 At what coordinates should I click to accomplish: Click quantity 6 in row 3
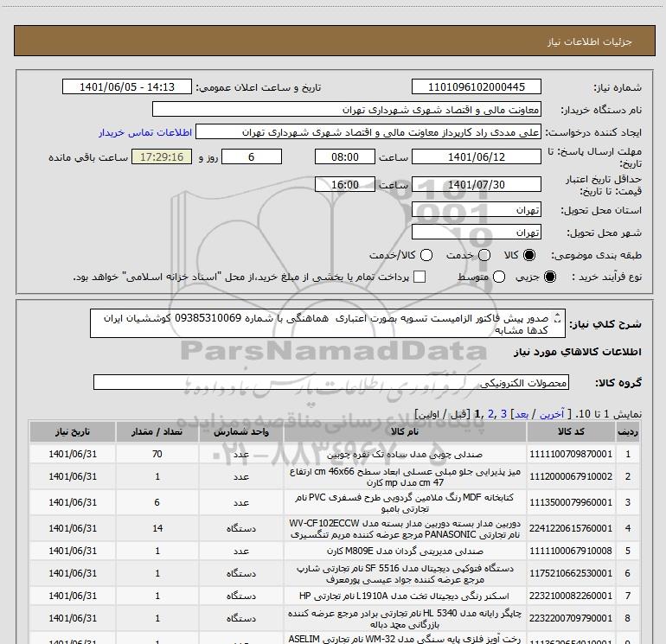(157, 502)
